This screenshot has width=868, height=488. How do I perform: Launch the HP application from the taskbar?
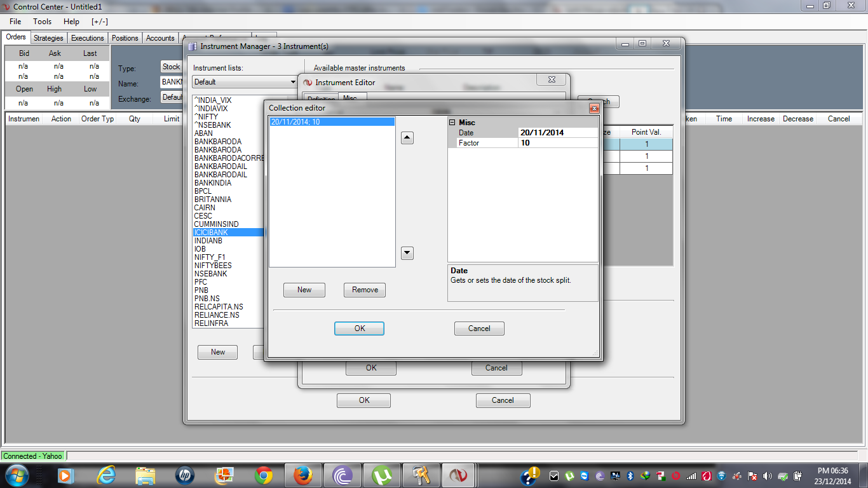(x=185, y=475)
